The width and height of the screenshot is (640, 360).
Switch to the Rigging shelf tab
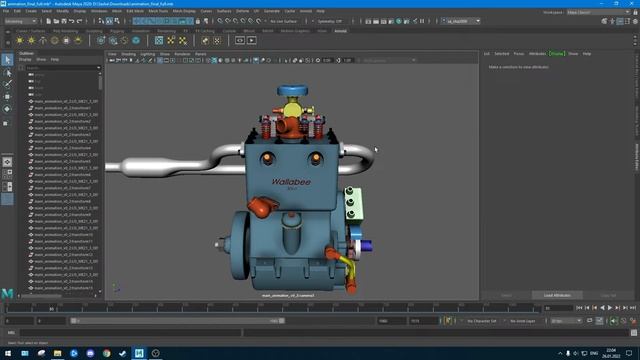tap(117, 31)
